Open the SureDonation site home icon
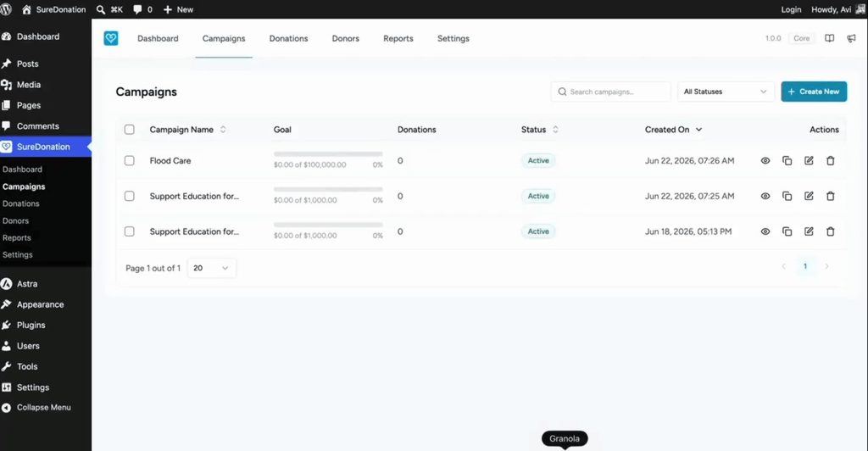This screenshot has height=451, width=868. [x=26, y=9]
